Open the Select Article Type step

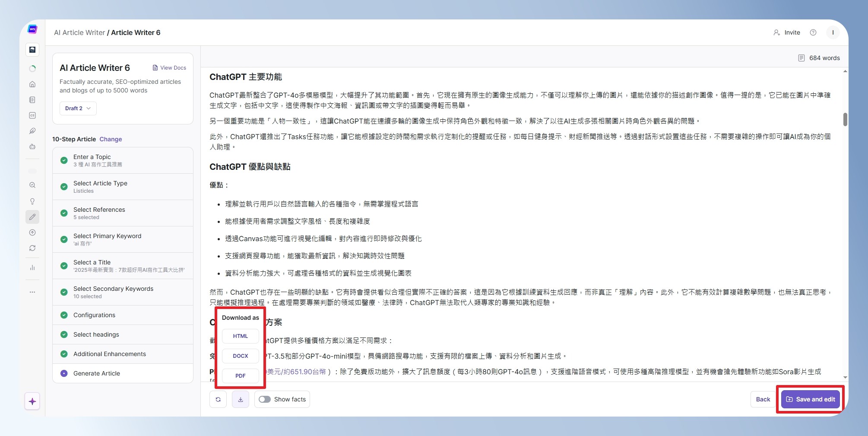point(123,187)
